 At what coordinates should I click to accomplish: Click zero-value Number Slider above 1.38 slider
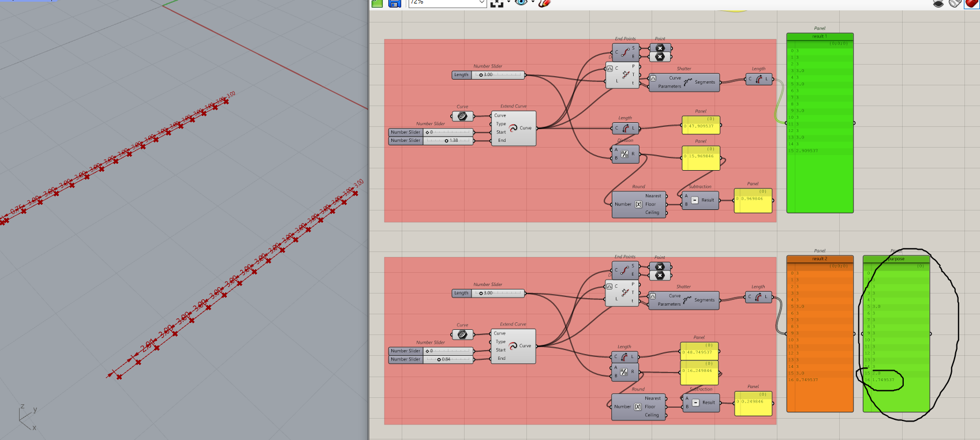[431, 132]
